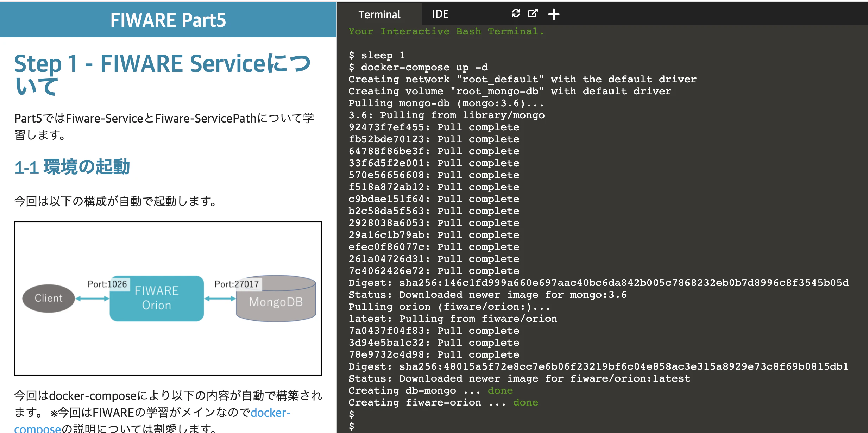Open the terminal in new window icon
This screenshot has width=868, height=433.
(x=533, y=14)
